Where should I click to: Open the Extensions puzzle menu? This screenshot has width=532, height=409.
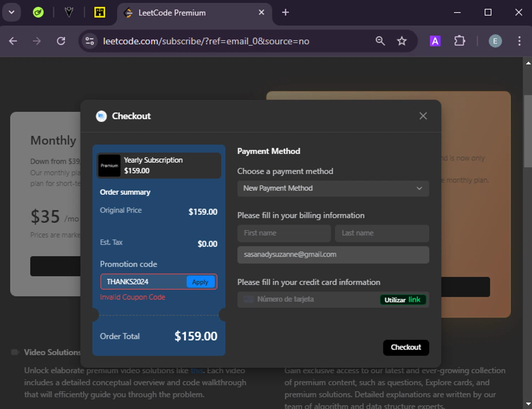(x=460, y=41)
